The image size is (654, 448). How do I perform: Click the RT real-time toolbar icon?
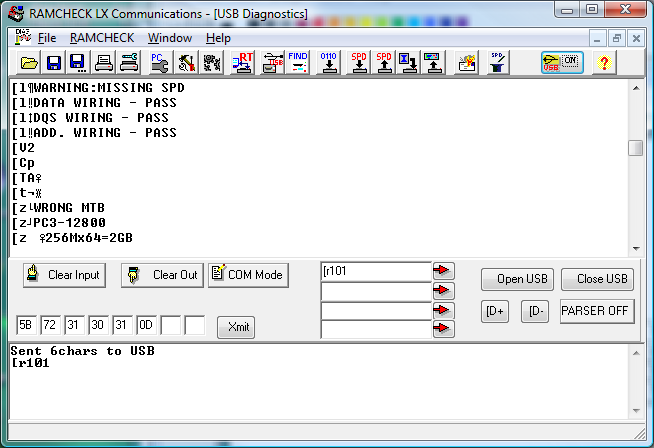pyautogui.click(x=243, y=63)
